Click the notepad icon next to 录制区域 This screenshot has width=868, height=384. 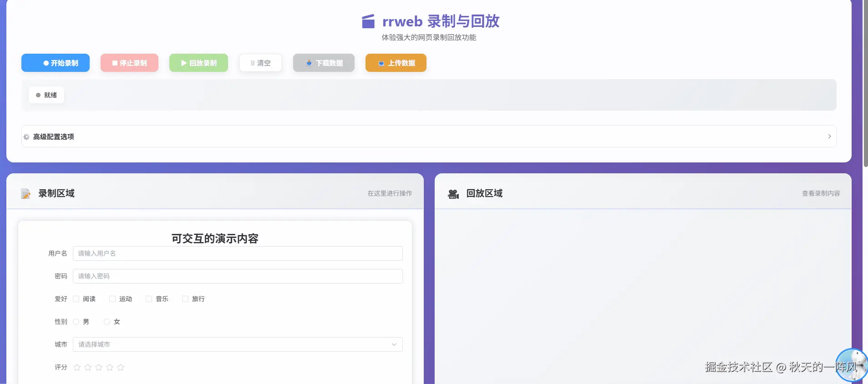(x=26, y=194)
